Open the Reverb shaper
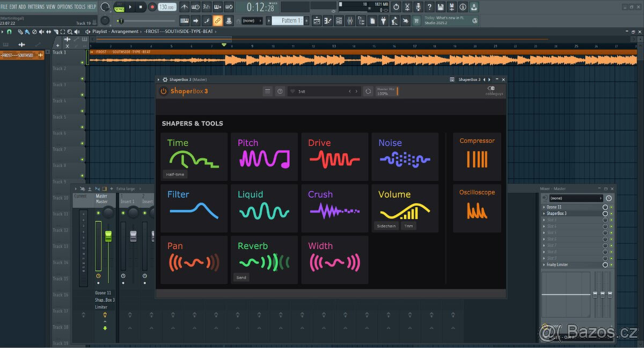 [264, 259]
